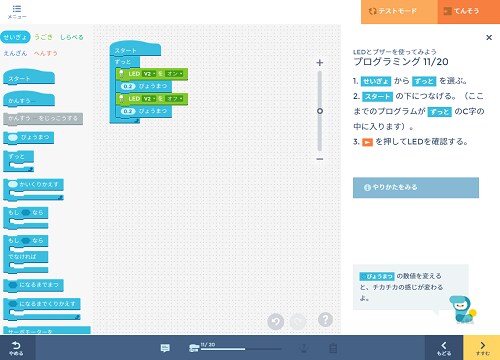The image size is (500, 360).
Task: Click the せいぎょ chip in step 1
Action: (x=376, y=81)
